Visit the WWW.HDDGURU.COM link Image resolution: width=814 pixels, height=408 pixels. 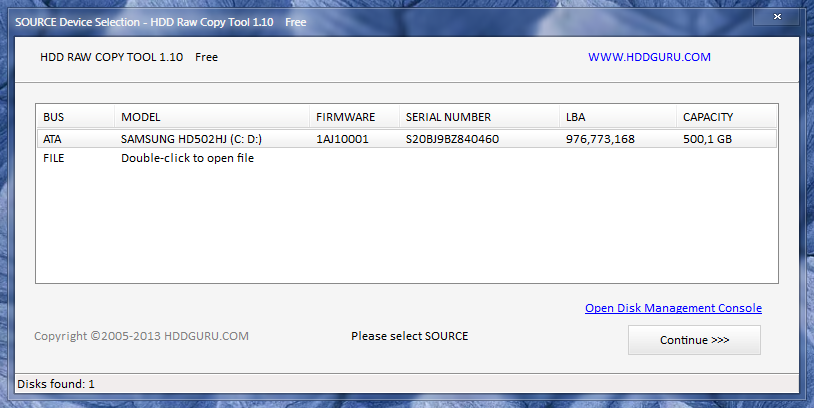649,57
